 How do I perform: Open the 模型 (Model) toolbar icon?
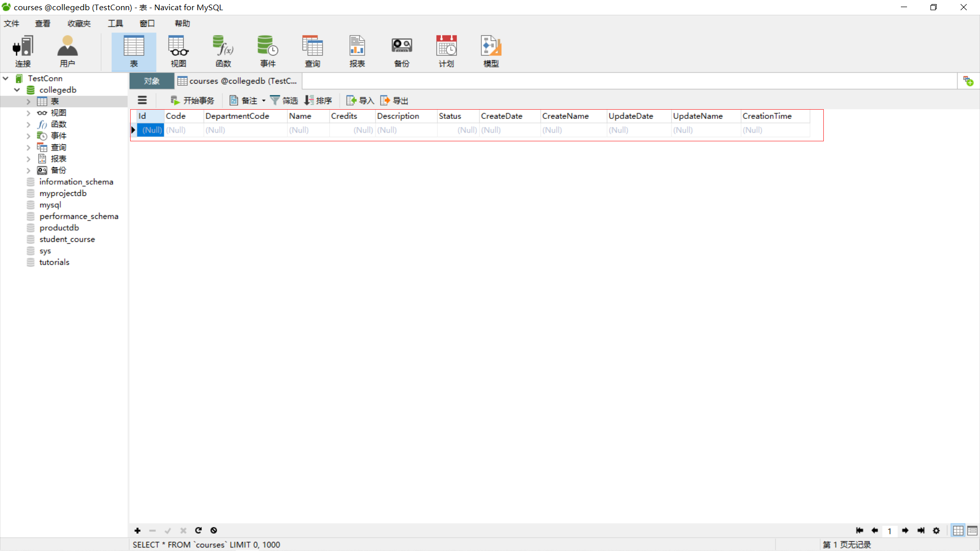click(x=491, y=51)
